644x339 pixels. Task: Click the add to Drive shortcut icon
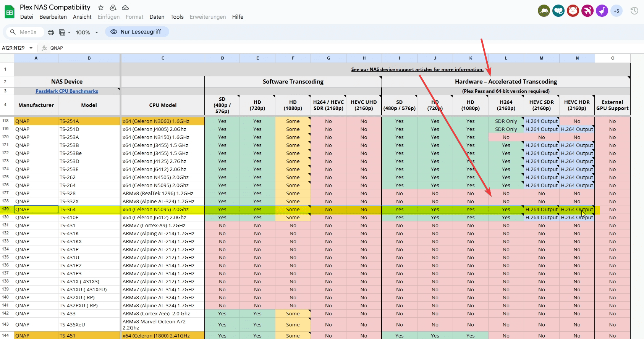pyautogui.click(x=113, y=8)
